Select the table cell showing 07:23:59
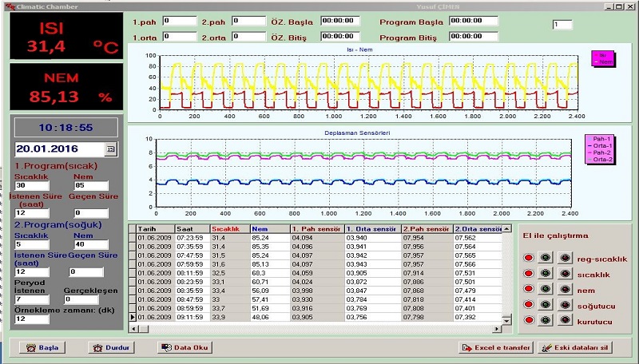The height and width of the screenshot is (364, 639). coord(192,238)
